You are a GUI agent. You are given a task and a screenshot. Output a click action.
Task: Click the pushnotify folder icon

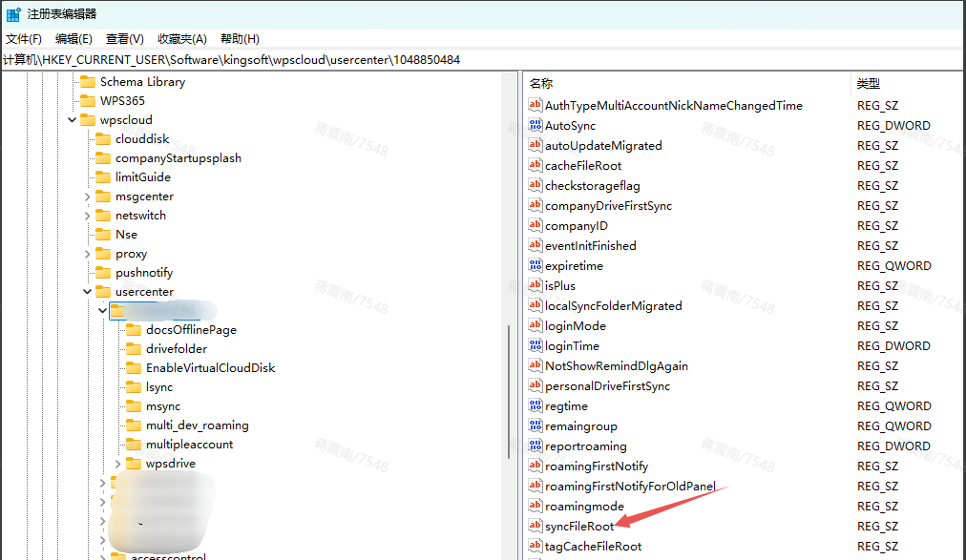pyautogui.click(x=103, y=273)
